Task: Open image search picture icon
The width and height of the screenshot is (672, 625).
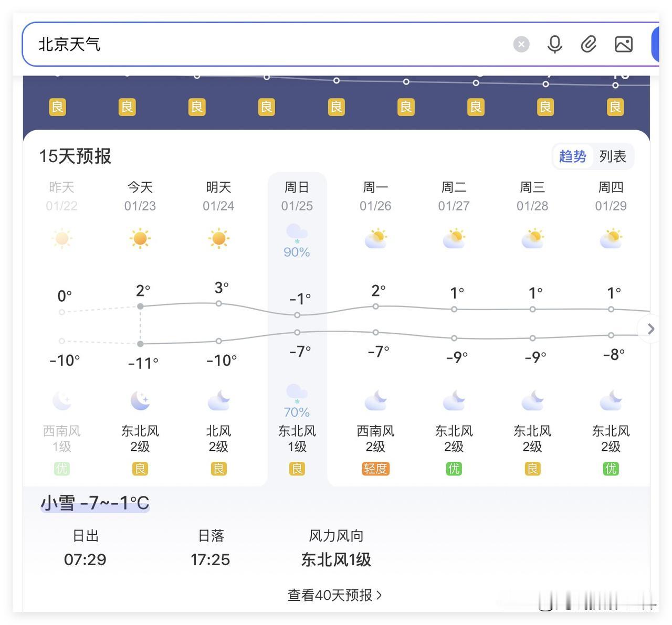Action: 623,44
